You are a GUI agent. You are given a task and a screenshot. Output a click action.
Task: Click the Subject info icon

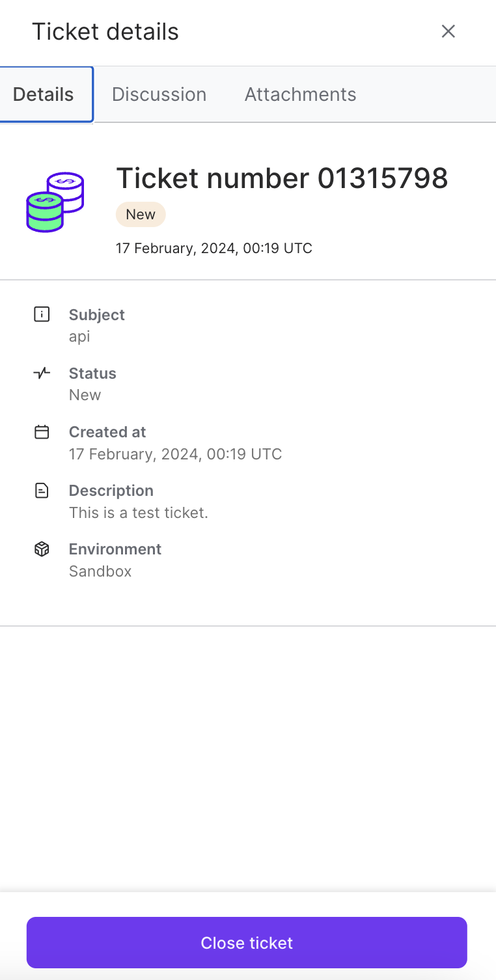[42, 314]
